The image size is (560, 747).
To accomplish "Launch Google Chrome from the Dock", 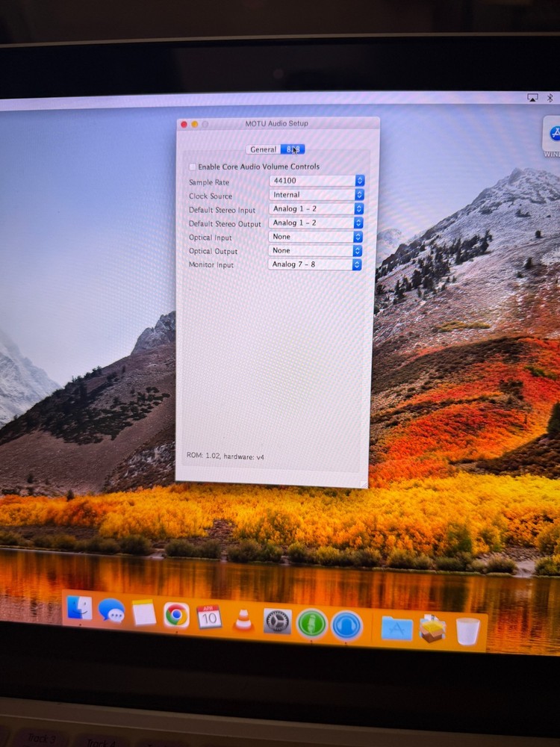I will tap(177, 615).
